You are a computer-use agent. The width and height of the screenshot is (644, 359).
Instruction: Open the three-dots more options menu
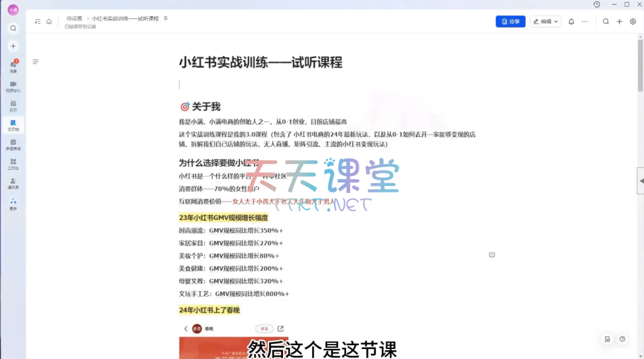tap(585, 21)
